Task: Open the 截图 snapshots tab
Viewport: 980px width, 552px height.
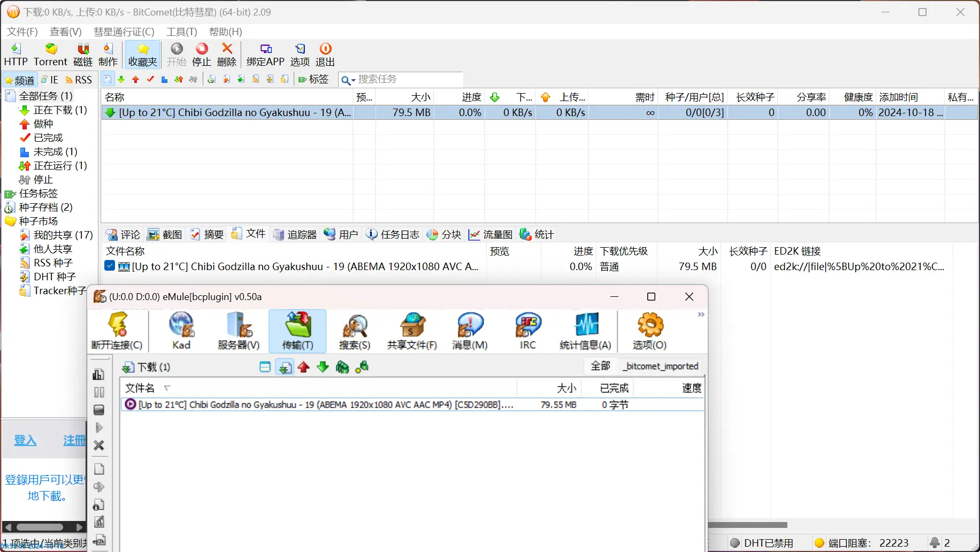Action: click(165, 234)
